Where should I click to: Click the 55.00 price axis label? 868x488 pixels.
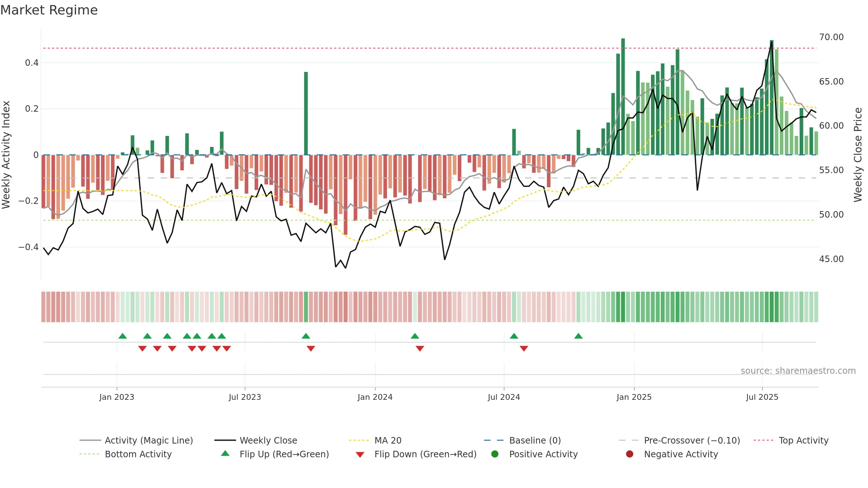831,170
